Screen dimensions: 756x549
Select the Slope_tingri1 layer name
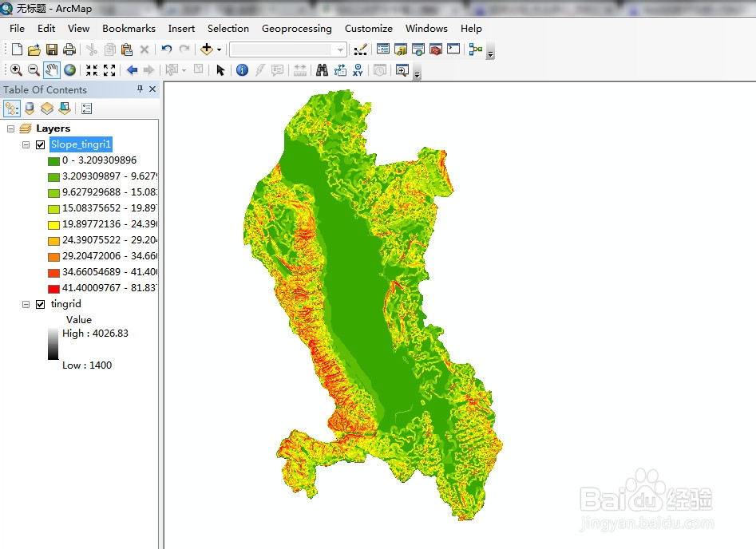click(x=81, y=144)
